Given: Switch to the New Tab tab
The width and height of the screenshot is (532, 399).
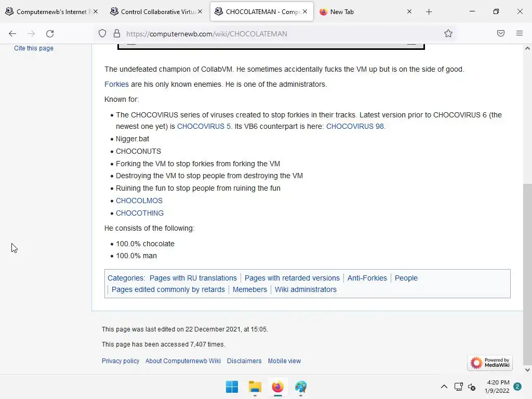Looking at the screenshot, I should pos(366,11).
